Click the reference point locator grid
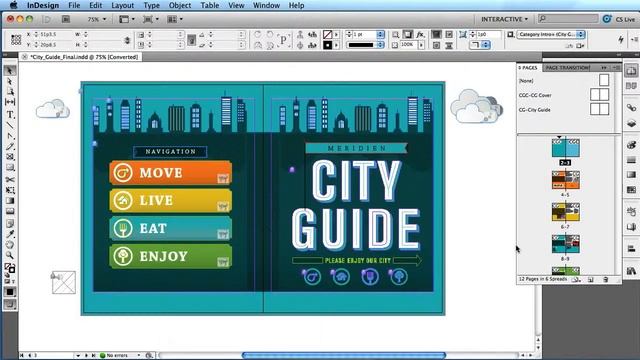The height and width of the screenshot is (360, 640). pos(16,40)
